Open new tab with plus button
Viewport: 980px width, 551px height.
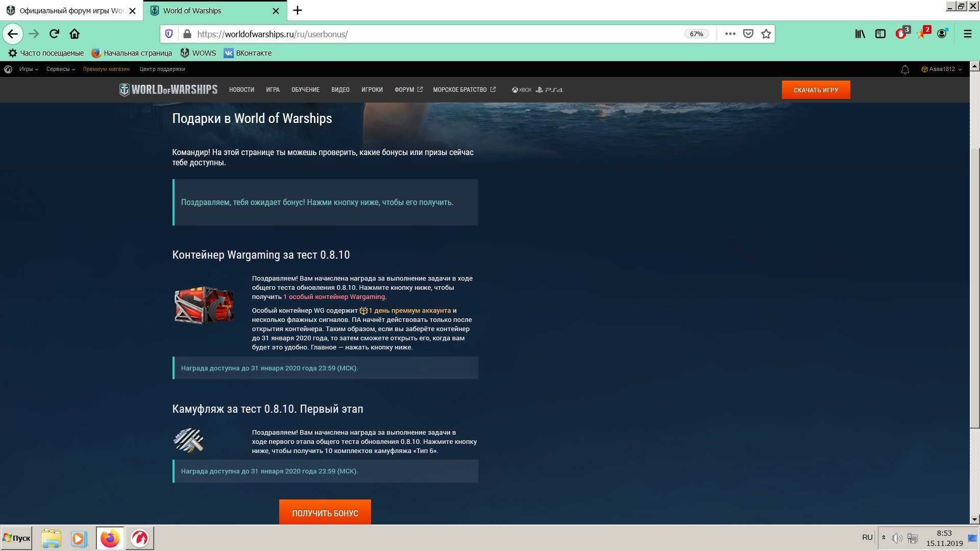[298, 10]
